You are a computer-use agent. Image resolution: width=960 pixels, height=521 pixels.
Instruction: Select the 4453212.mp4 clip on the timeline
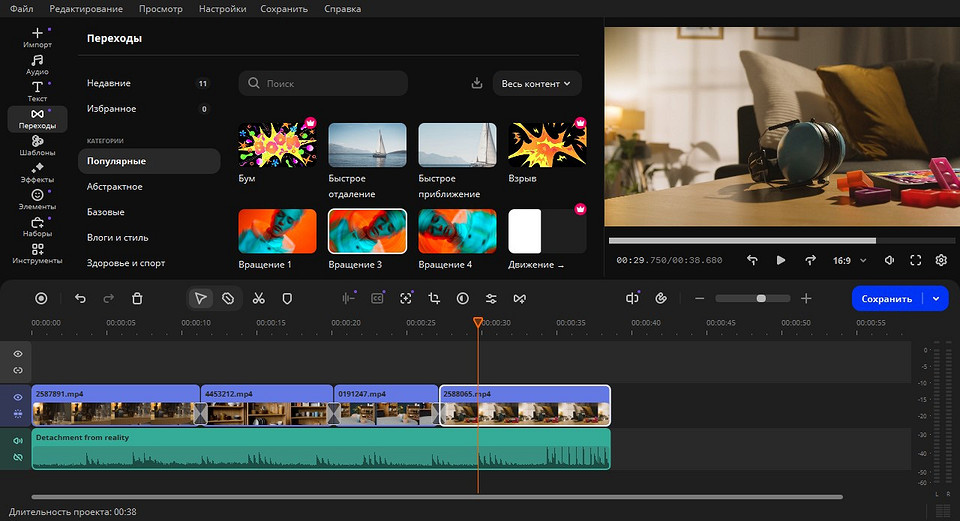point(268,405)
